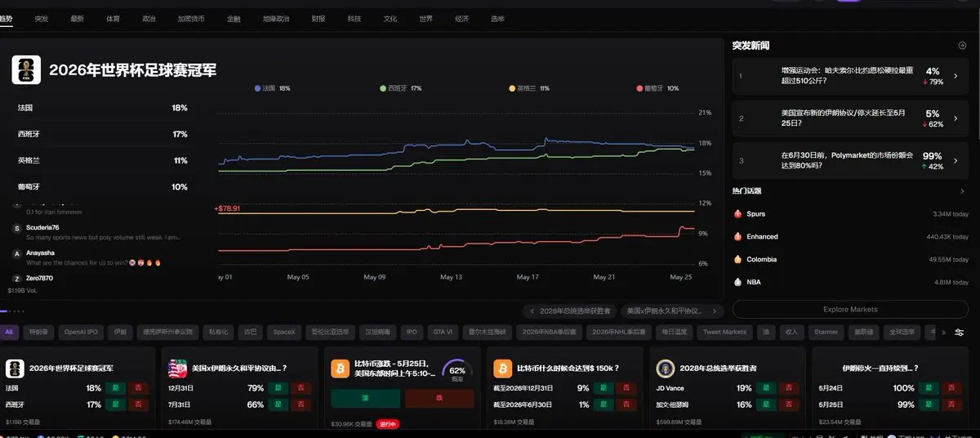Viewport: 980px width, 438px height.
Task: Select the All filter chip
Action: point(9,333)
